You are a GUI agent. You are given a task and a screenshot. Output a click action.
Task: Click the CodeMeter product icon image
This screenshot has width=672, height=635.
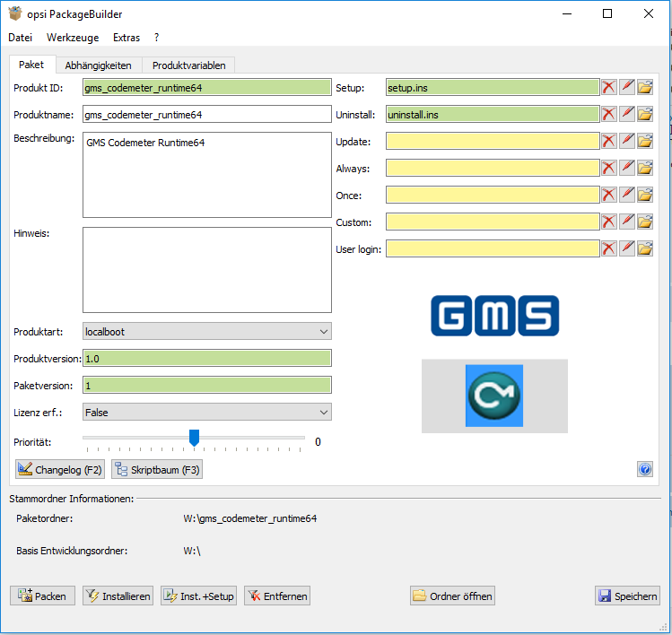[x=494, y=396]
